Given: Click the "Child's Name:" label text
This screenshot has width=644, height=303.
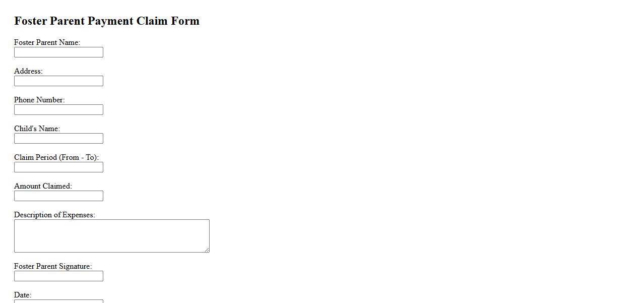Looking at the screenshot, I should [37, 129].
